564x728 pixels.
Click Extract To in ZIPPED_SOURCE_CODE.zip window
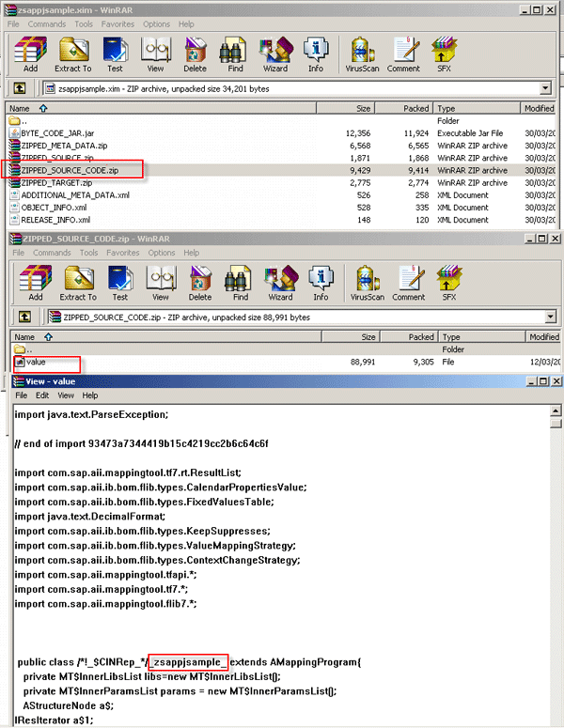point(78,283)
